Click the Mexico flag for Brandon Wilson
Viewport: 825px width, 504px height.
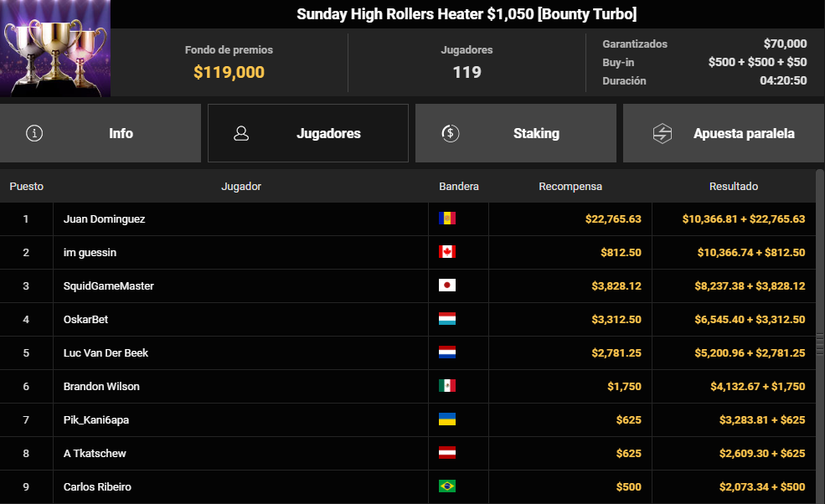(x=447, y=386)
